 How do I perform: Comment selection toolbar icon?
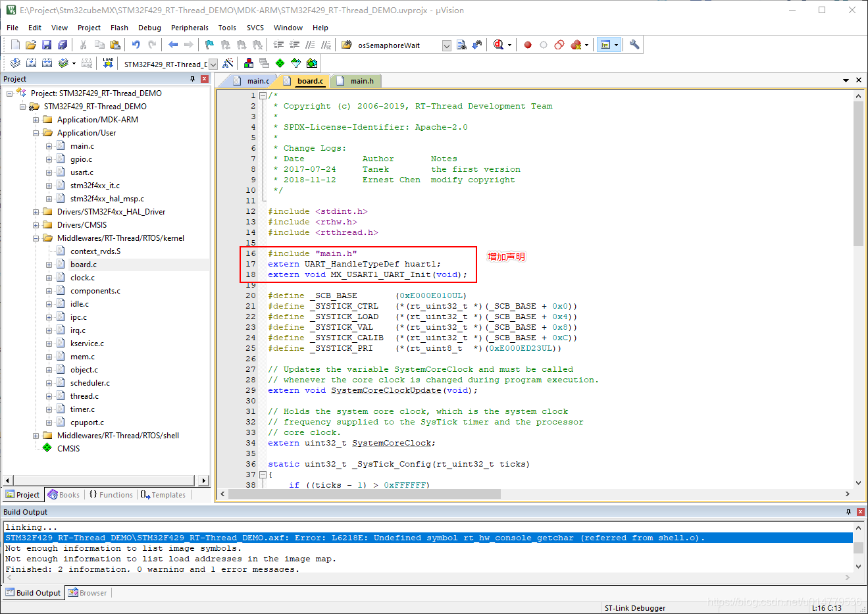click(310, 45)
